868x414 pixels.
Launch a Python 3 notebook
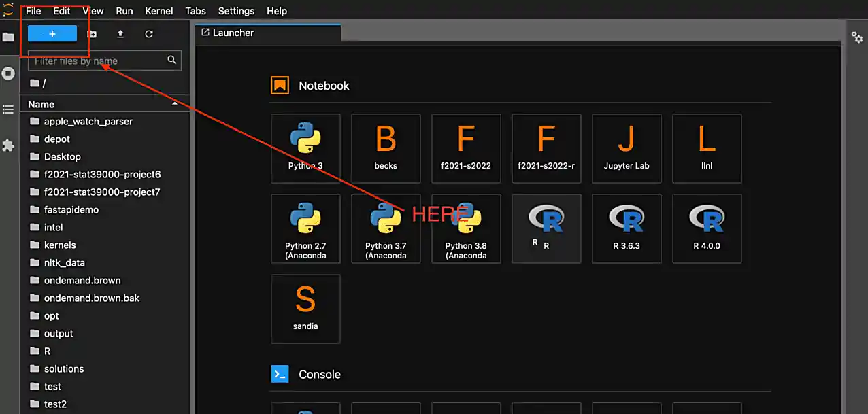tap(305, 148)
